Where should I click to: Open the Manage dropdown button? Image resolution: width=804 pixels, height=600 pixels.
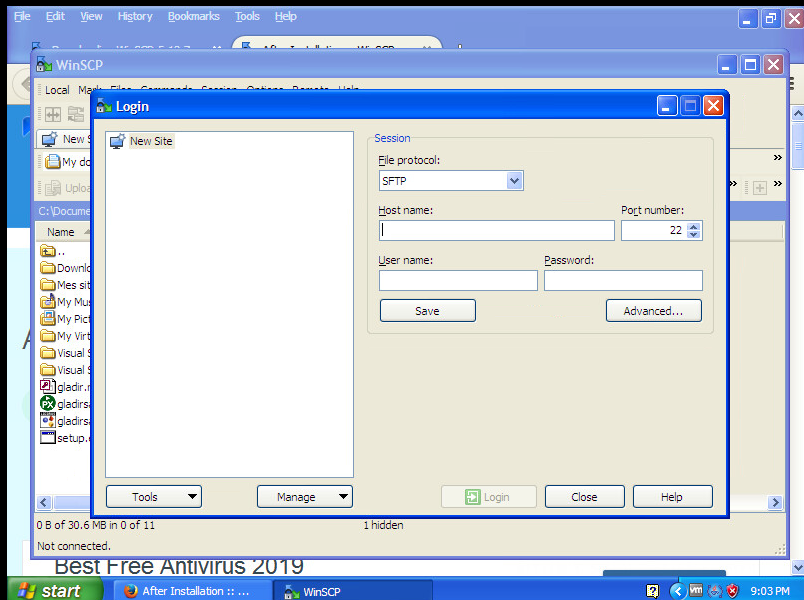305,497
